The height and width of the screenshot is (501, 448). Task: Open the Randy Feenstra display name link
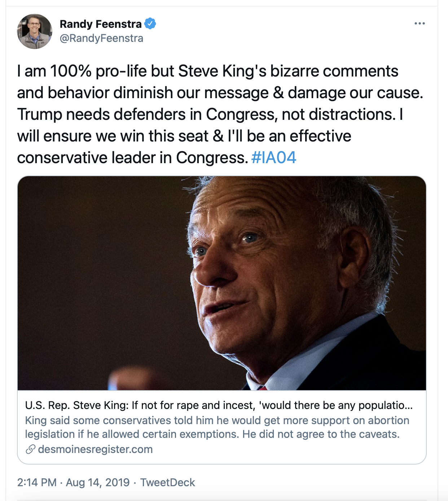pyautogui.click(x=101, y=24)
